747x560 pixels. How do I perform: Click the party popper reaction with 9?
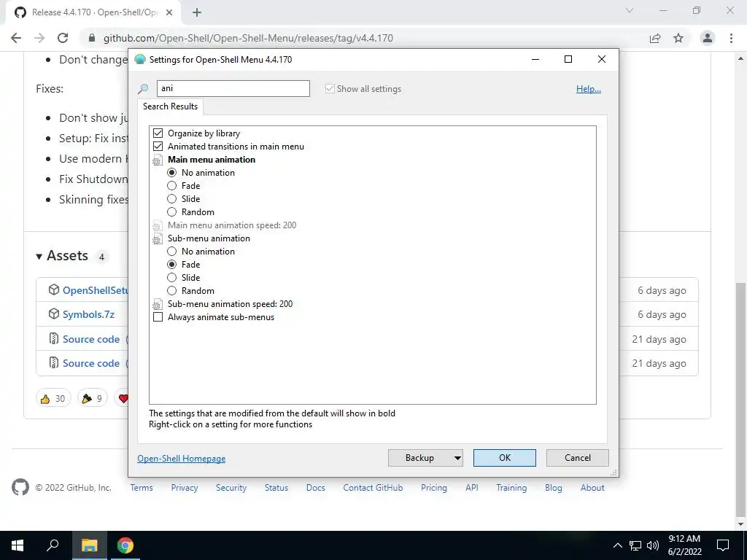[92, 398]
